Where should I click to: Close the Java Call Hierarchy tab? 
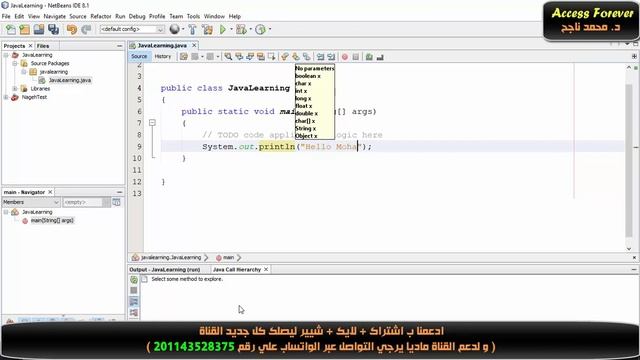click(266, 269)
